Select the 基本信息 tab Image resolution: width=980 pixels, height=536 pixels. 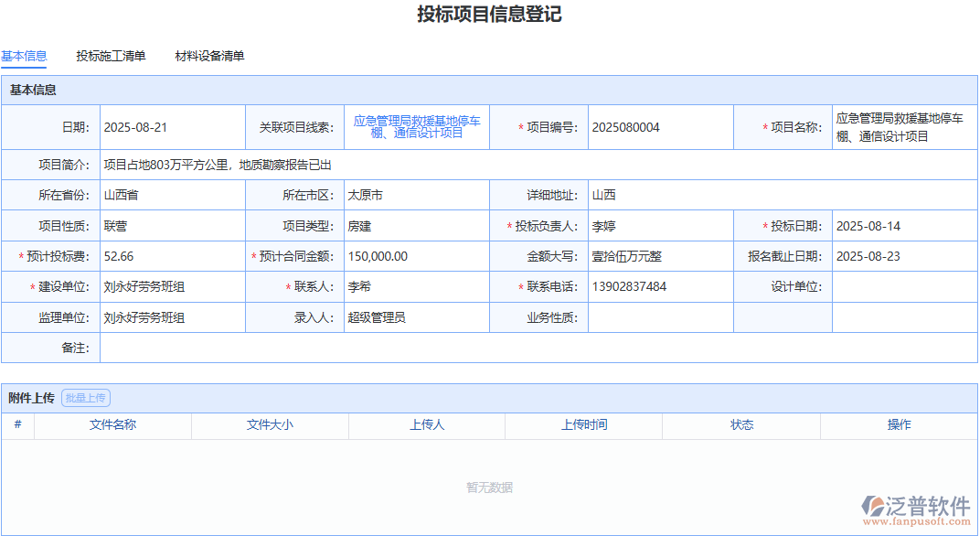point(25,56)
